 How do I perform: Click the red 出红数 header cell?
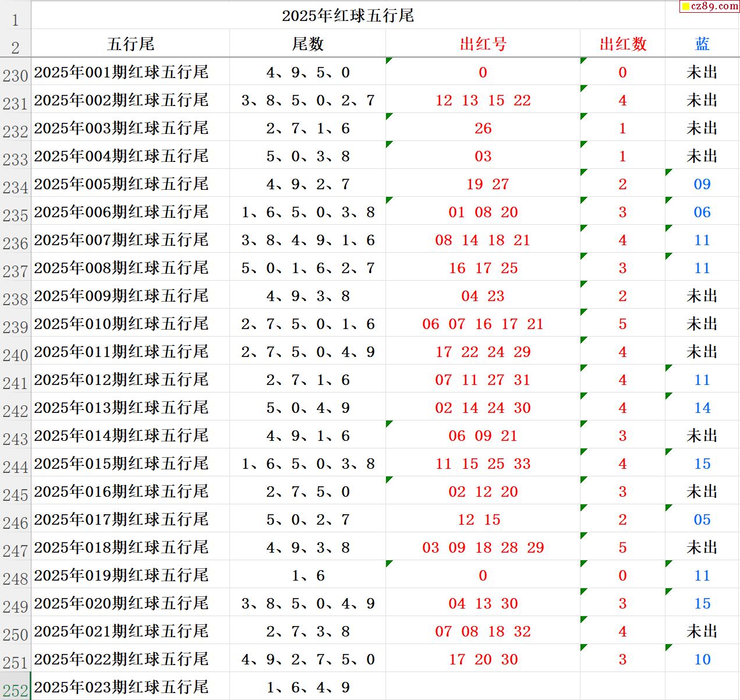click(x=622, y=44)
